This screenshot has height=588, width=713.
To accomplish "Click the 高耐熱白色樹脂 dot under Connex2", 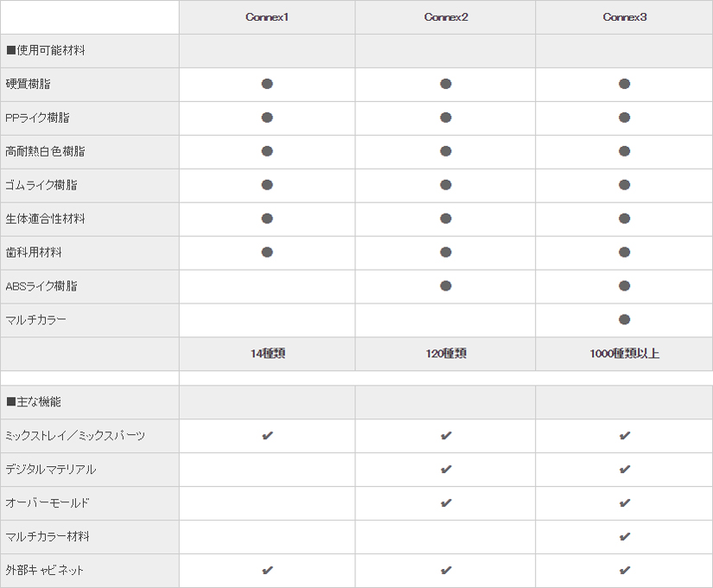I will 446,151.
